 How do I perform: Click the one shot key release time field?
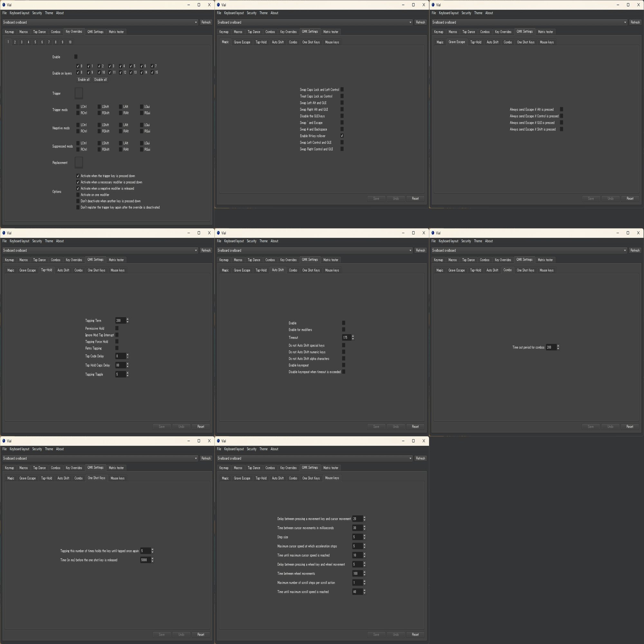pyautogui.click(x=145, y=560)
